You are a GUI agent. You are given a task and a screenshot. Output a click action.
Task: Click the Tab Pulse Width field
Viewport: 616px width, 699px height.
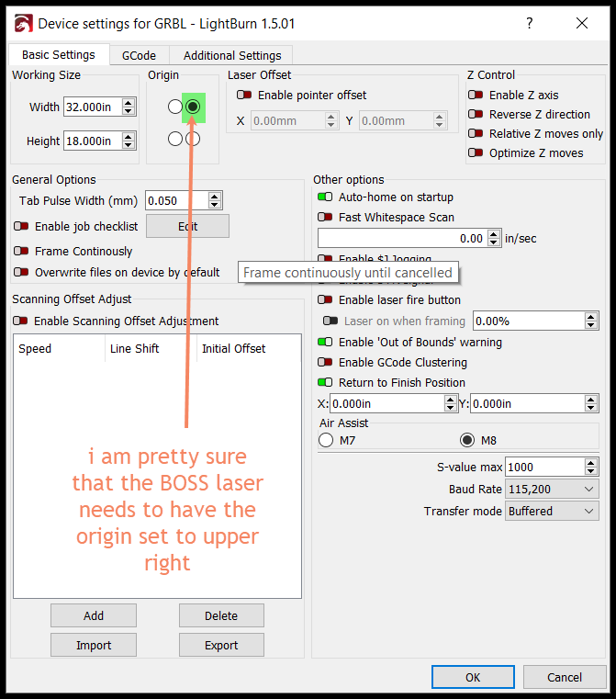tap(177, 200)
